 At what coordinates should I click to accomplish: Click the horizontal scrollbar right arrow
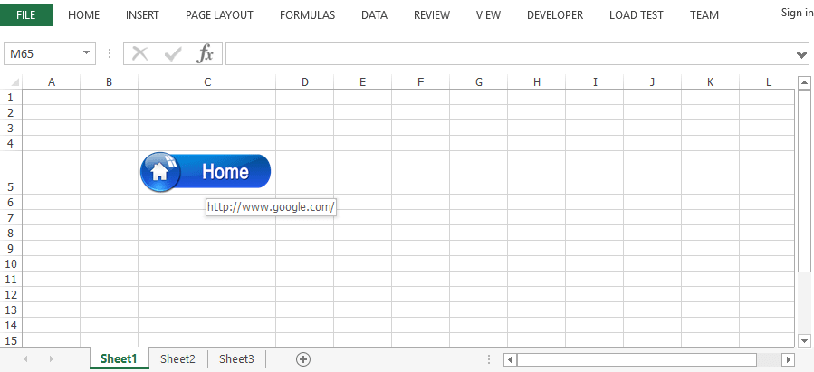[x=789, y=359]
